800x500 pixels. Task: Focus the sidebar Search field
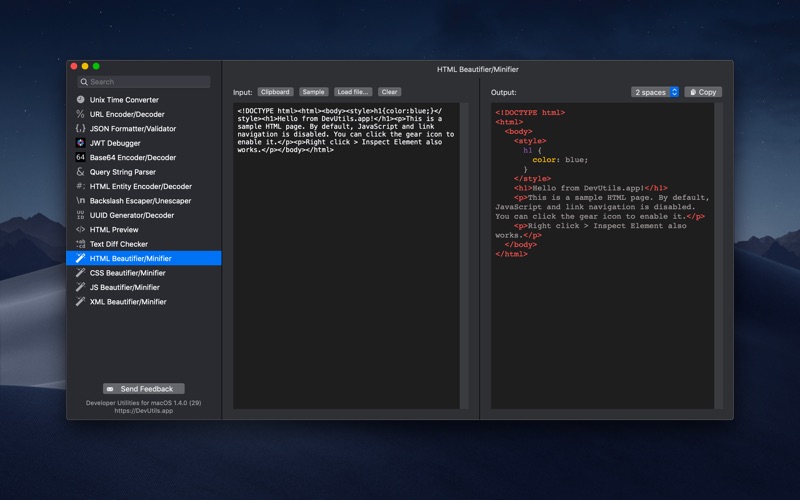pos(144,82)
